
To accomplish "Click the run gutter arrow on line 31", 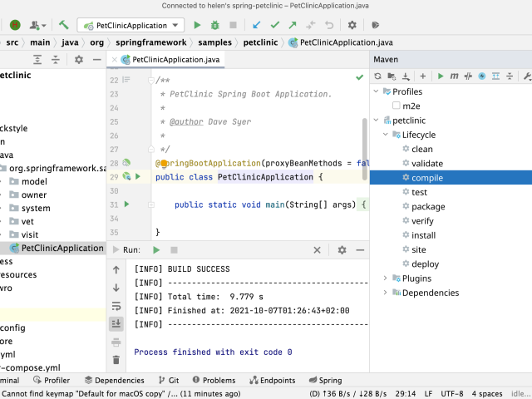I will tap(126, 204).
